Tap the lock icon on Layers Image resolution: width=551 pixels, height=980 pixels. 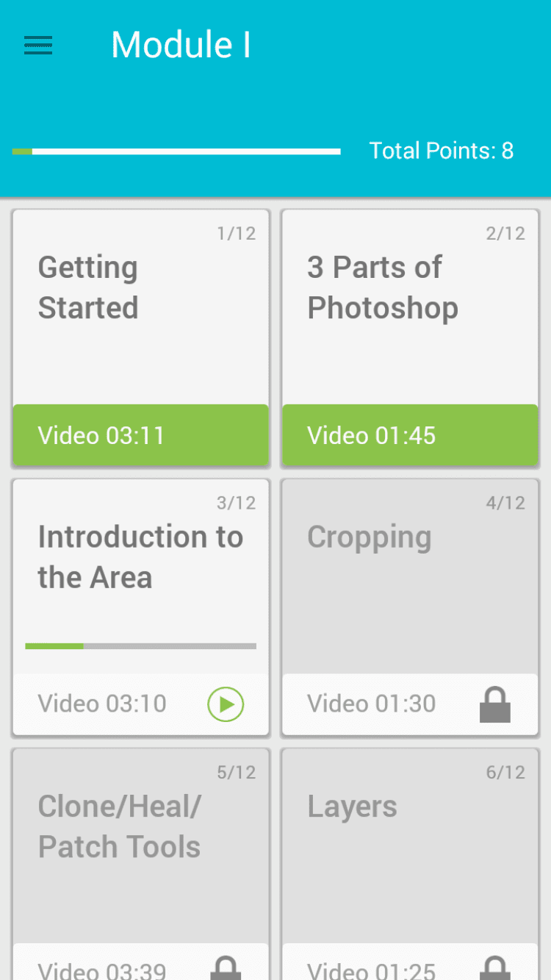(x=494, y=968)
